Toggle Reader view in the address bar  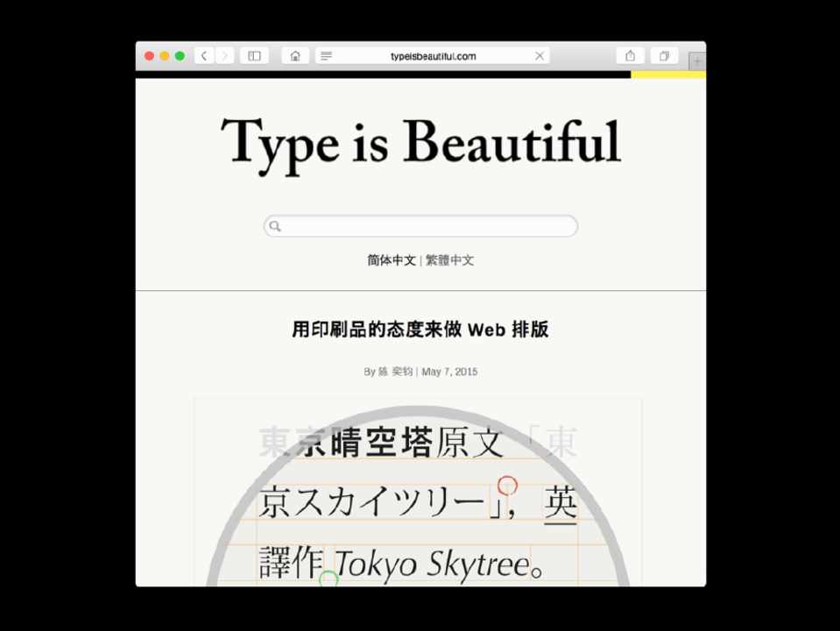pos(327,56)
